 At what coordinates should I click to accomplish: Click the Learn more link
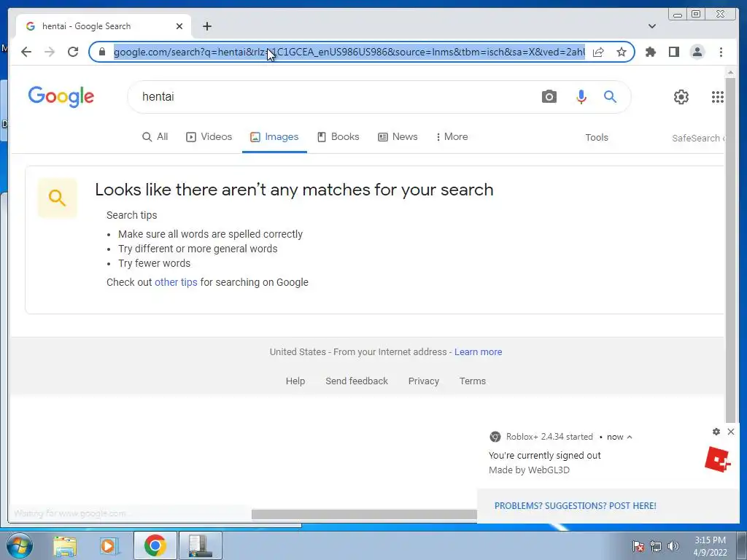point(478,352)
